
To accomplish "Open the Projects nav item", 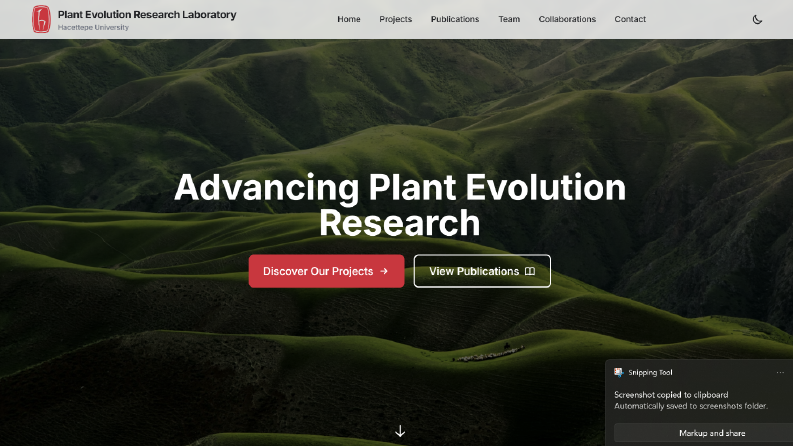I will point(395,19).
